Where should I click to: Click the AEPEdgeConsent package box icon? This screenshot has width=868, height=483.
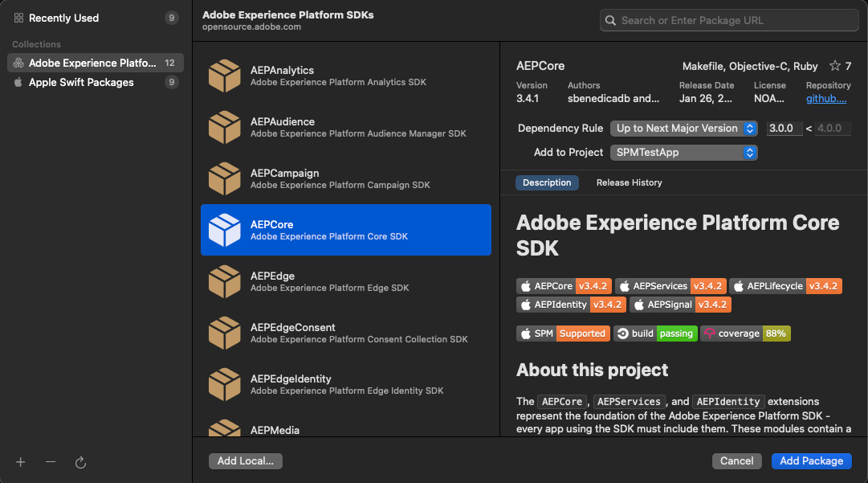[225, 334]
